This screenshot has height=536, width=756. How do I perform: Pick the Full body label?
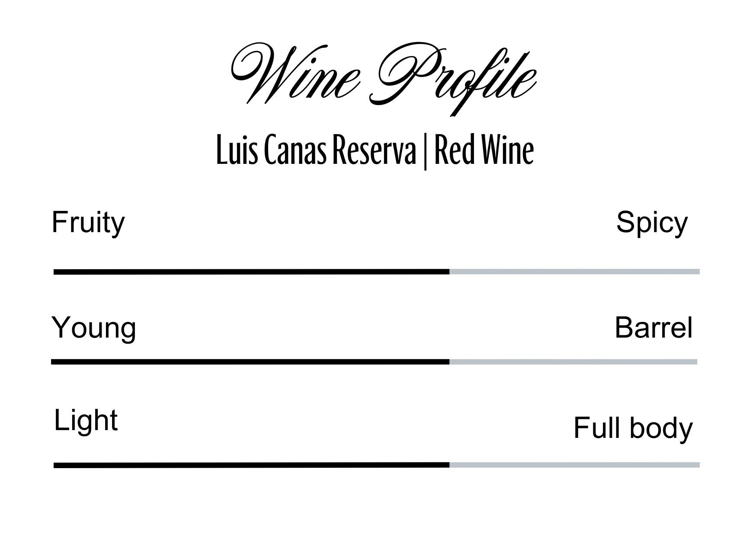[633, 428]
